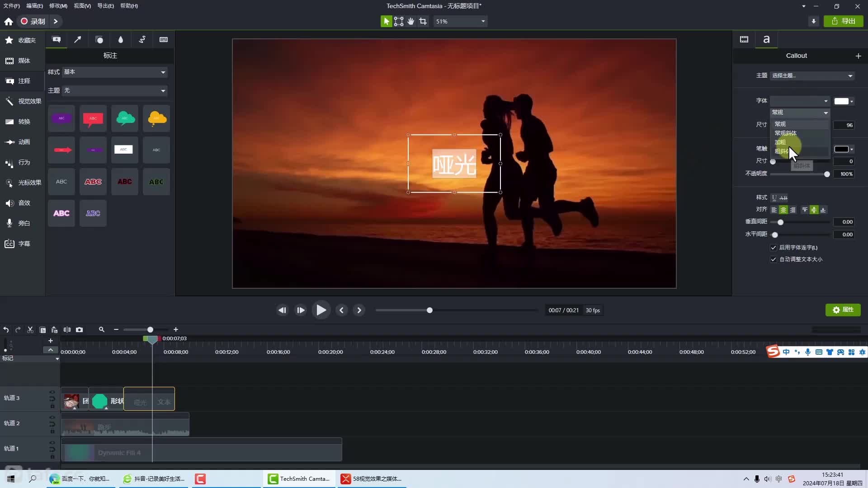Click the 导出 export button
This screenshot has height=488, width=868.
click(844, 21)
